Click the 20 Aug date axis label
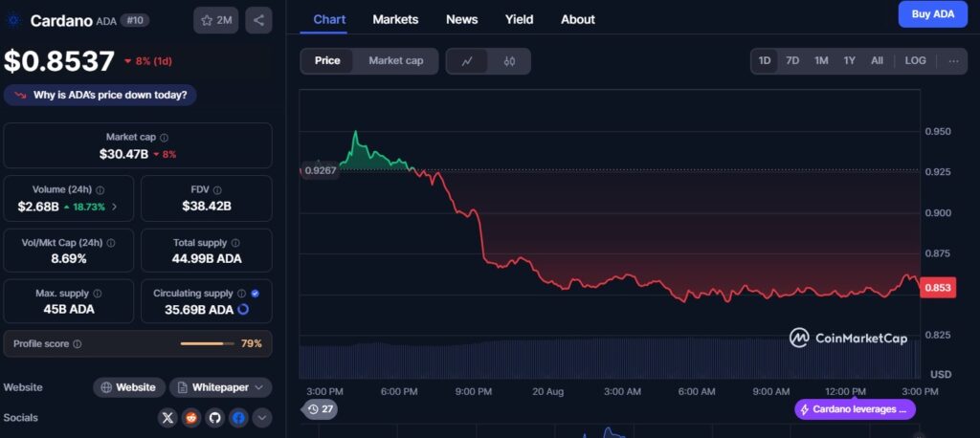980x438 pixels. point(548,392)
